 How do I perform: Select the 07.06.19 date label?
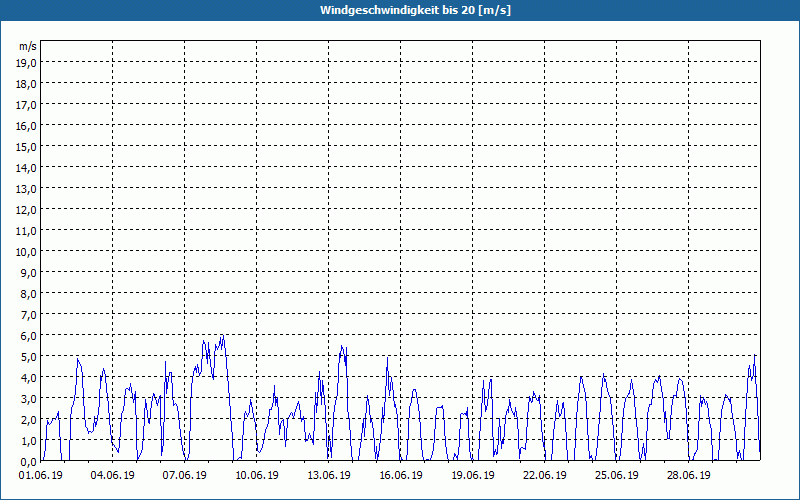point(185,476)
